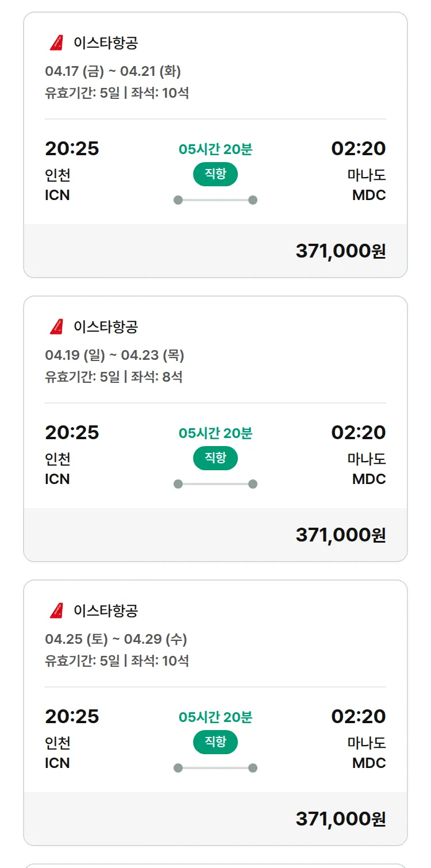
Task: Select the 371,000원 price on the 04.19 flight
Action: click(340, 535)
